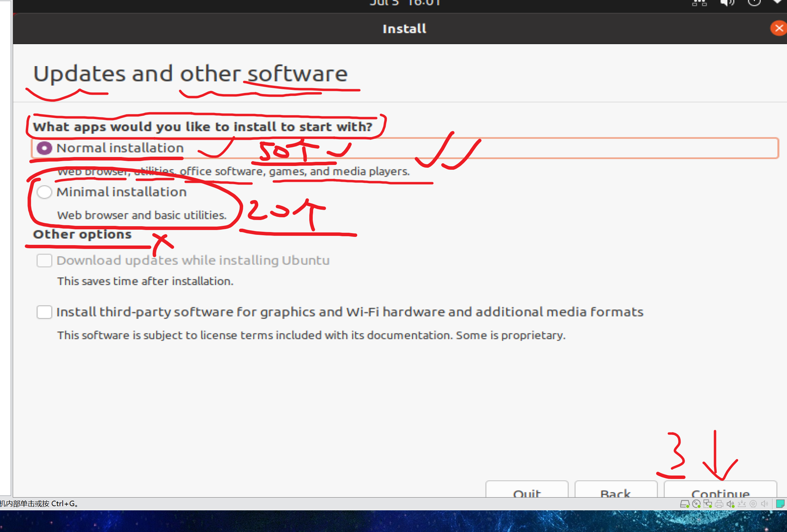This screenshot has width=787, height=532.
Task: Click the greyed-out speaker icon in the VMware status bar
Action: [765, 504]
